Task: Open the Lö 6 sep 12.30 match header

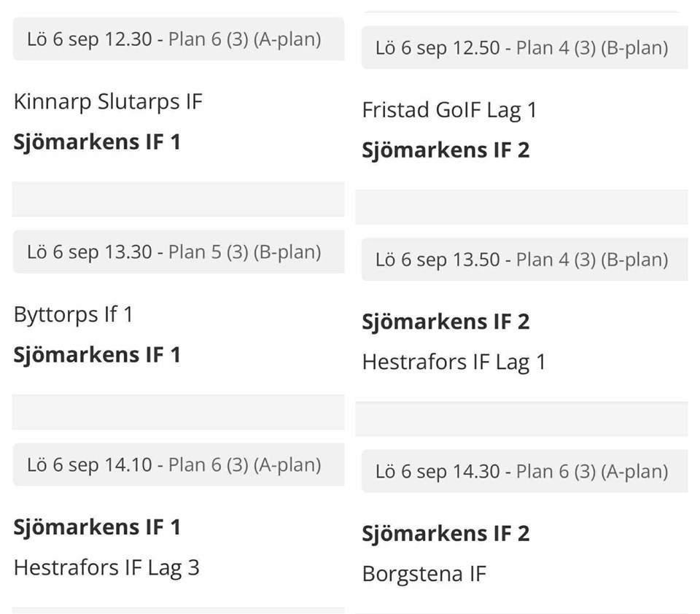Action: point(175,39)
